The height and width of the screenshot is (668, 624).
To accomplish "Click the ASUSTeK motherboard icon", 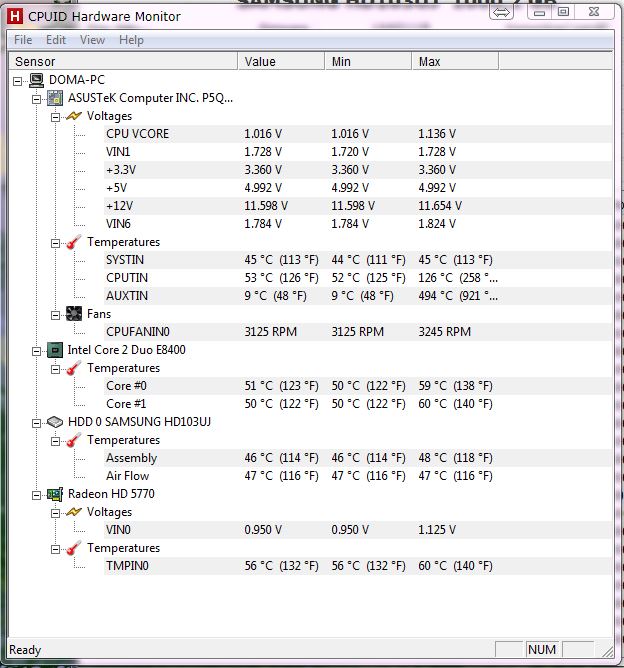I will [x=55, y=98].
